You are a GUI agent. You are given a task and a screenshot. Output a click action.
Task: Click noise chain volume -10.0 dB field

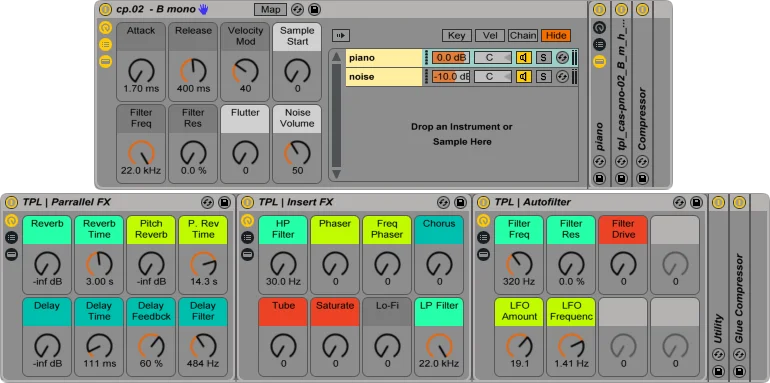pos(450,77)
